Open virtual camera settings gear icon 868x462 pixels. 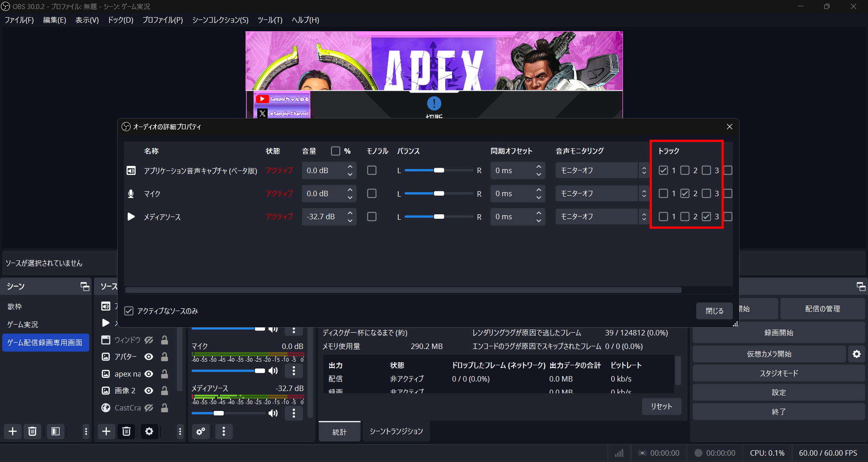[857, 354]
